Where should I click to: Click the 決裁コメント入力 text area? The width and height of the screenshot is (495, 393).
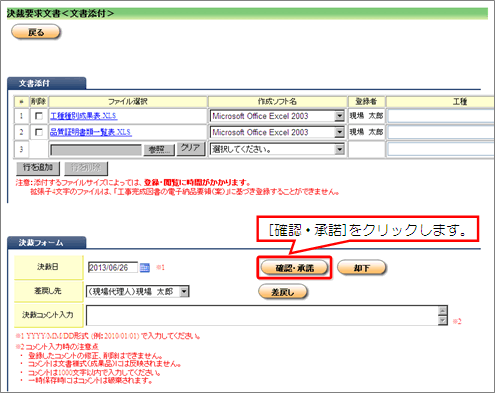click(262, 315)
